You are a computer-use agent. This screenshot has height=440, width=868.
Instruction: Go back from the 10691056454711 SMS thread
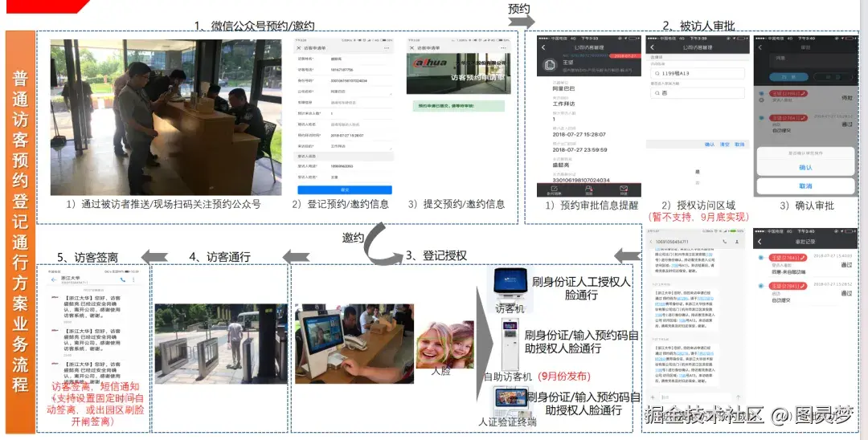[650, 242]
